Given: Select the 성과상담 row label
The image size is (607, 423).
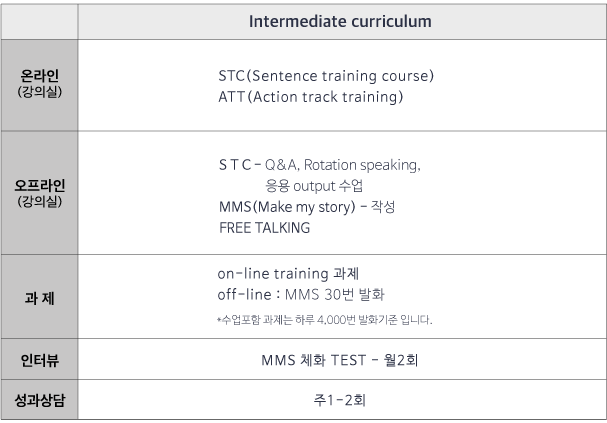Looking at the screenshot, I should [39, 400].
